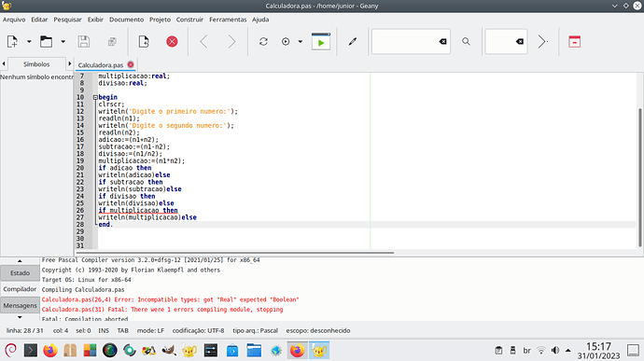644x361 pixels.
Task: Launch the terminal from the taskbar
Action: coord(31,351)
